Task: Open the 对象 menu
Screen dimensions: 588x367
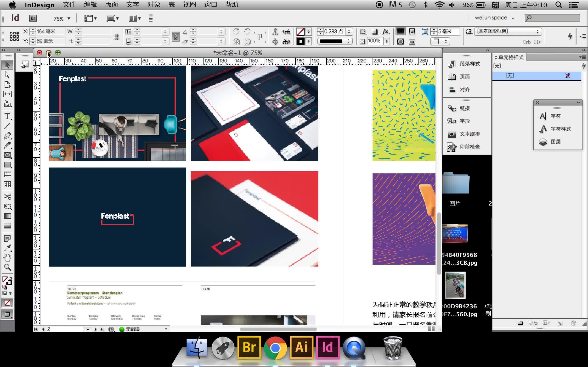Action: click(x=154, y=5)
